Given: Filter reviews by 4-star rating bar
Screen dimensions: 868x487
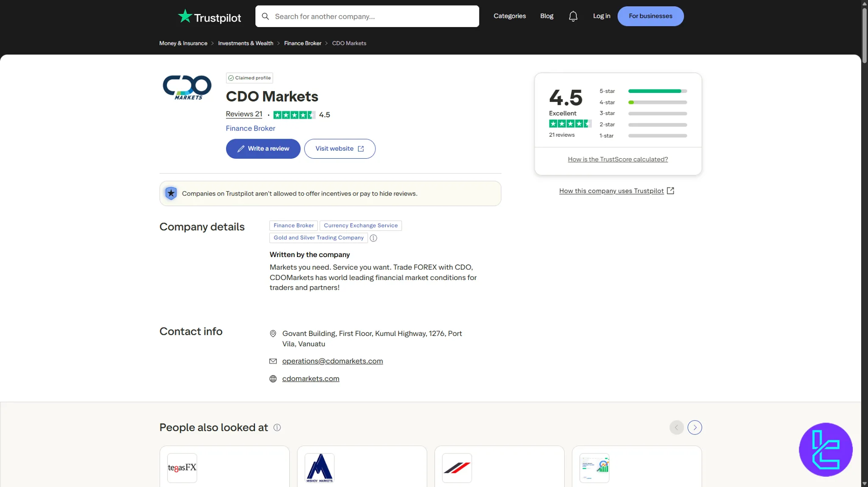Looking at the screenshot, I should click(x=657, y=102).
